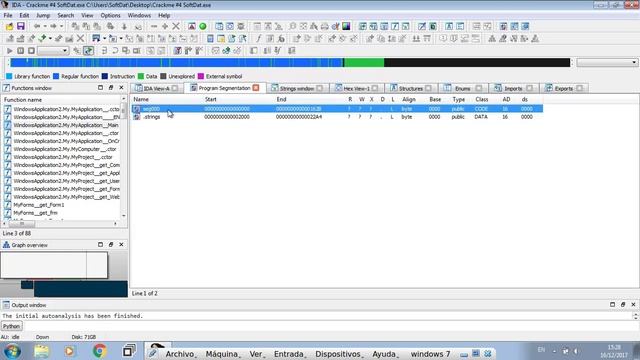This screenshot has height=360, width=640.
Task: Click the color gradient square toolbar icon
Action: [346, 27]
